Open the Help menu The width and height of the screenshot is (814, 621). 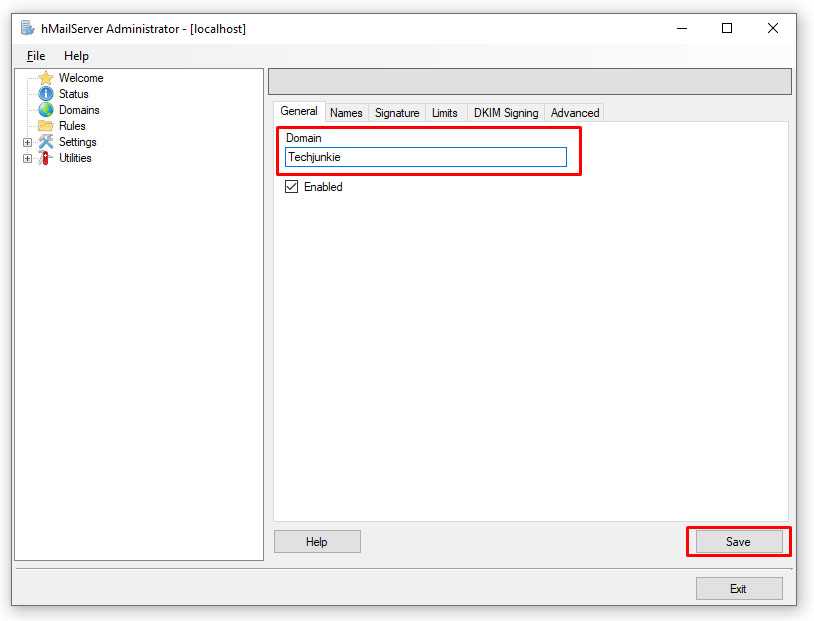(x=76, y=56)
